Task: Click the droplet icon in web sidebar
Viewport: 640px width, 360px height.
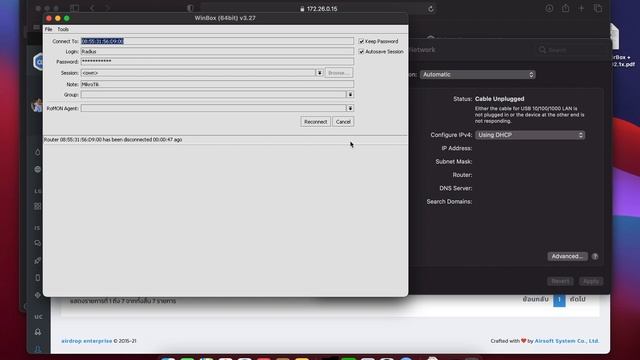Action: pyautogui.click(x=38, y=152)
